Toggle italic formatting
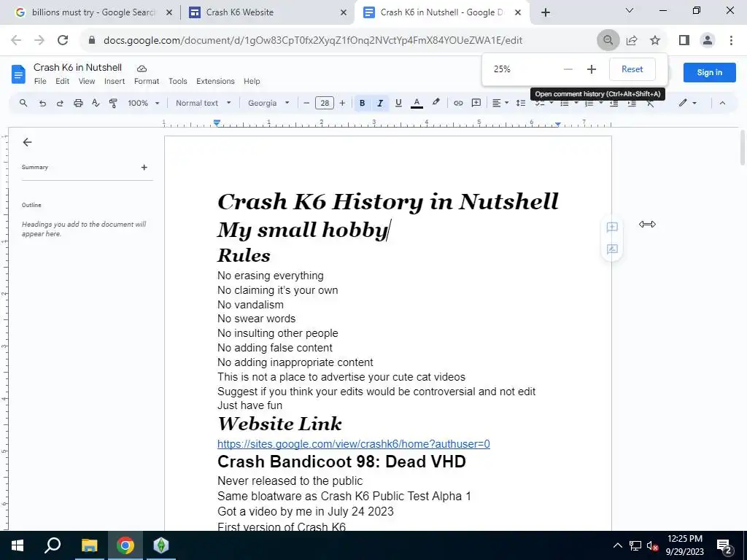This screenshot has width=747, height=560. coord(380,103)
